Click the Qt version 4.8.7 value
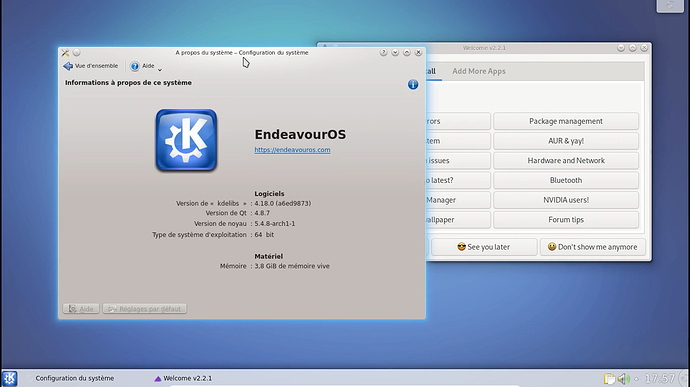The width and height of the screenshot is (690, 387). 262,213
